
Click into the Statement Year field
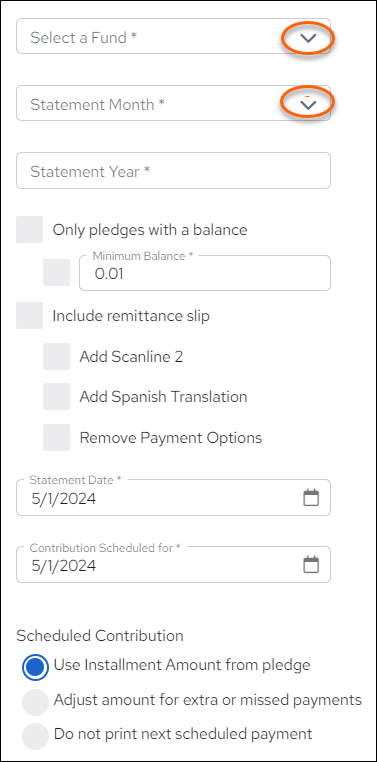point(173,171)
